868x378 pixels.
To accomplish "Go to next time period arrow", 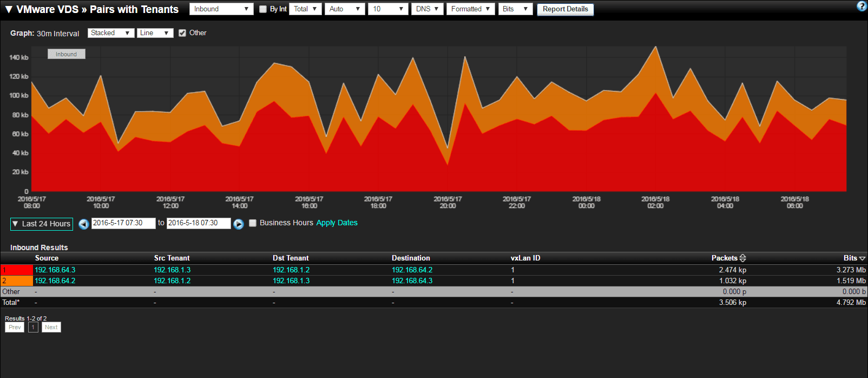I will click(x=239, y=224).
